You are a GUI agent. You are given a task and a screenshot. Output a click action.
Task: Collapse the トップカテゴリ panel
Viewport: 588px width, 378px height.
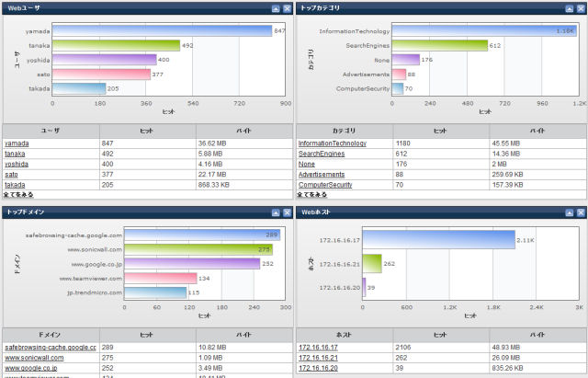pyautogui.click(x=570, y=8)
